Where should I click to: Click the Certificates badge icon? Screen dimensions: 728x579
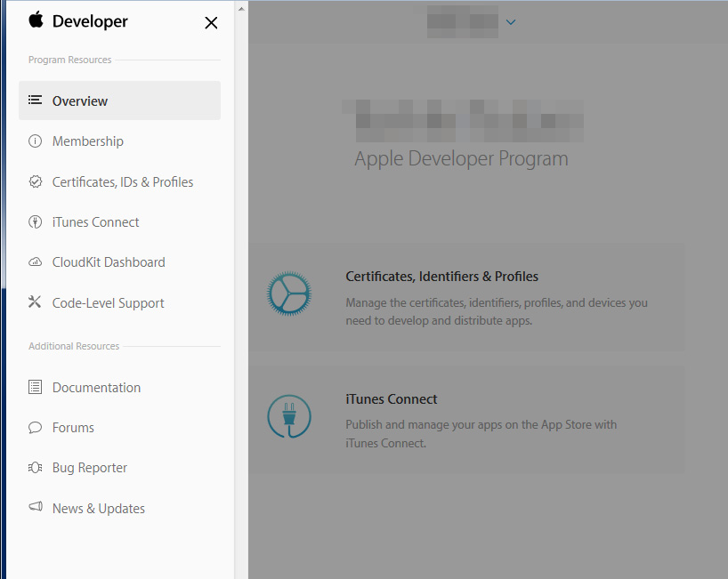36,181
